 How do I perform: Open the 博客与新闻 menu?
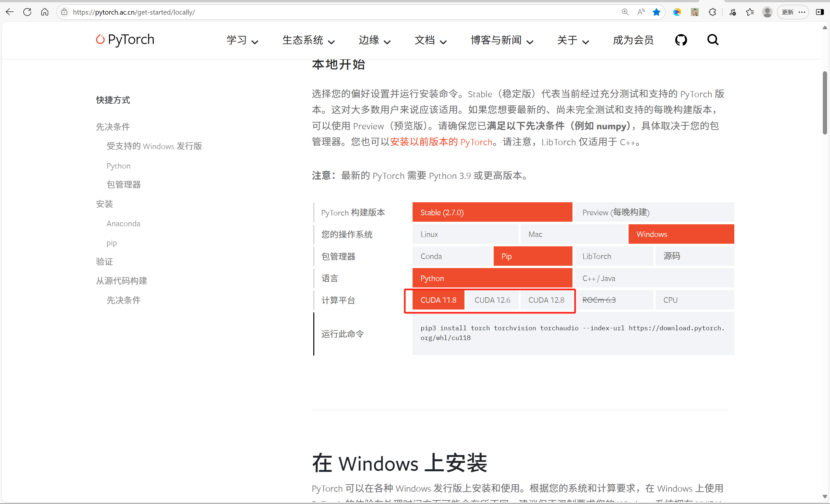coord(501,40)
